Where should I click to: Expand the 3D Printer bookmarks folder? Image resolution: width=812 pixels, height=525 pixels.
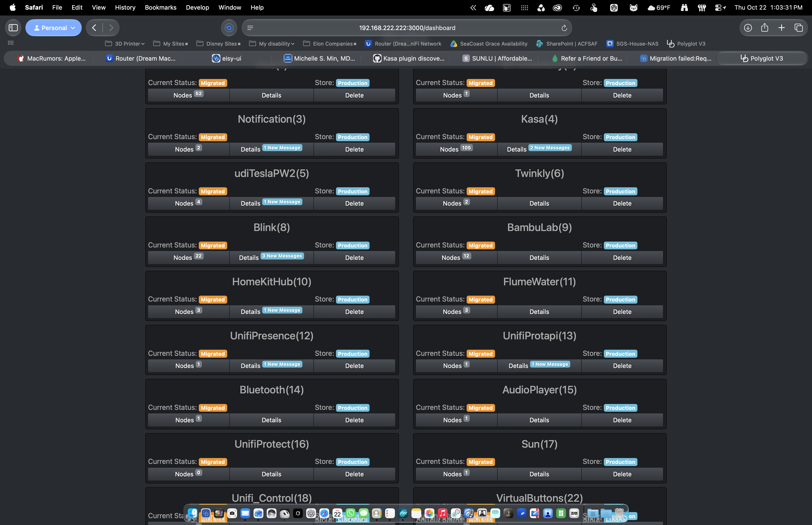tap(125, 44)
